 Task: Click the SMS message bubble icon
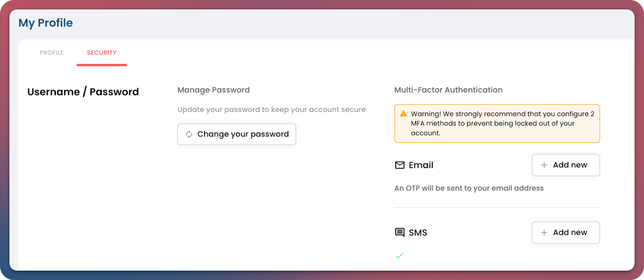click(400, 233)
